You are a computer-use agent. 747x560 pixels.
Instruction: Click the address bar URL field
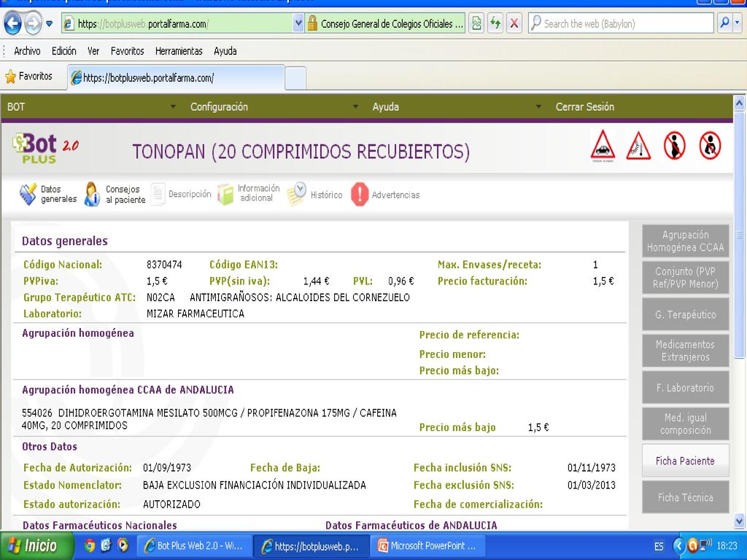[x=177, y=24]
